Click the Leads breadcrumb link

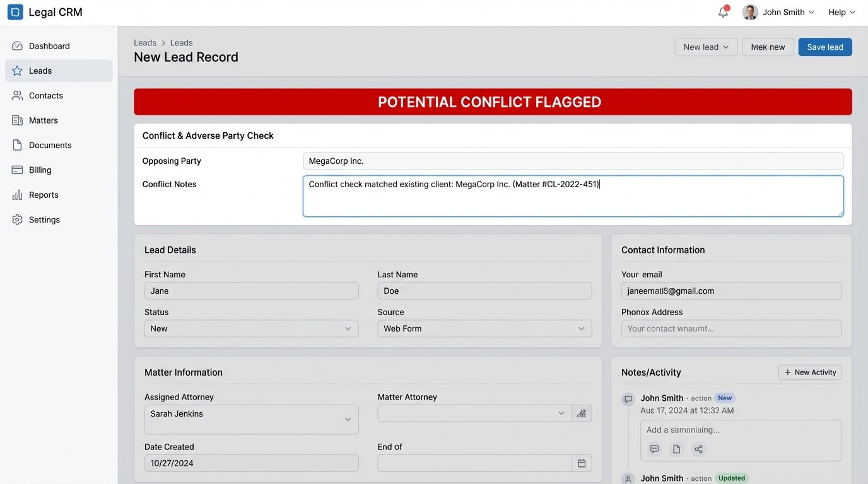145,42
